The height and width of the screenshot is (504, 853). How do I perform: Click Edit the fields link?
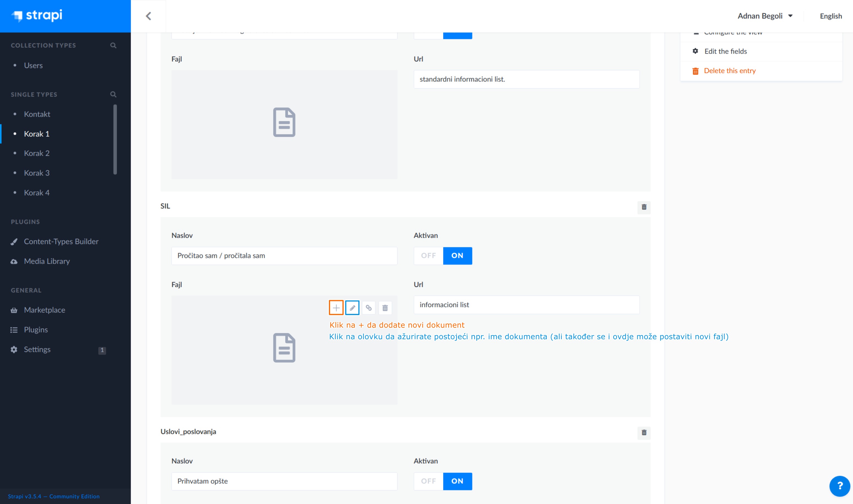click(x=725, y=51)
